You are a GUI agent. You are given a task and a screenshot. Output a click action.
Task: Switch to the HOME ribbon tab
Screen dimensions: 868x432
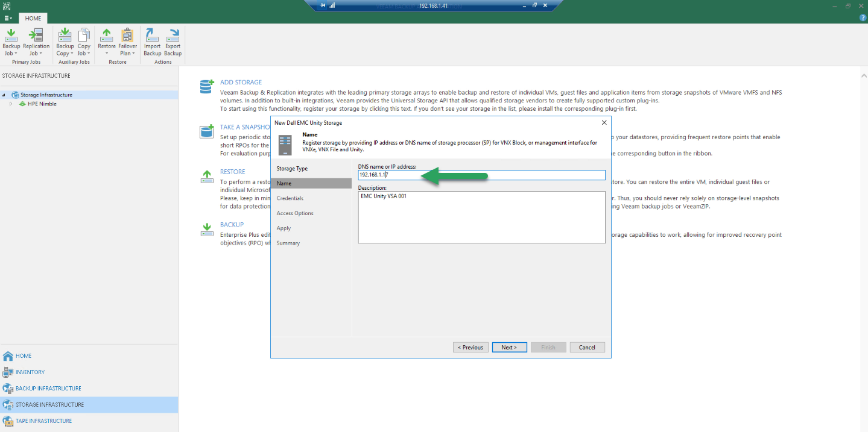click(33, 18)
